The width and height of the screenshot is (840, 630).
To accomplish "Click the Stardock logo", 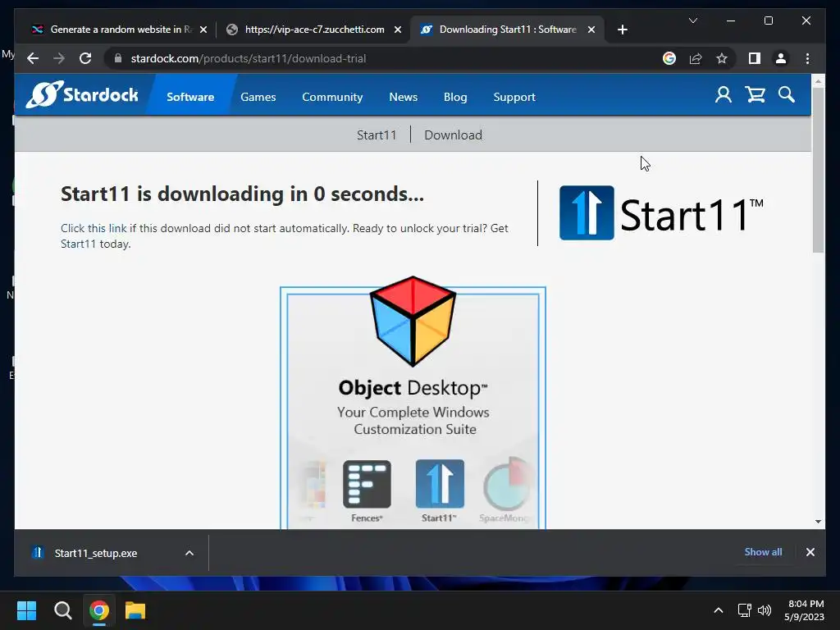I will (x=82, y=95).
